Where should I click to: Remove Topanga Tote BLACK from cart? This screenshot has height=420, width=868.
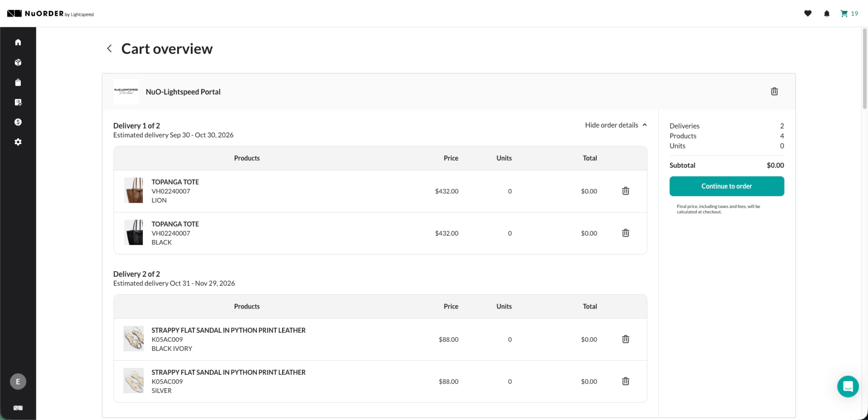coord(625,233)
